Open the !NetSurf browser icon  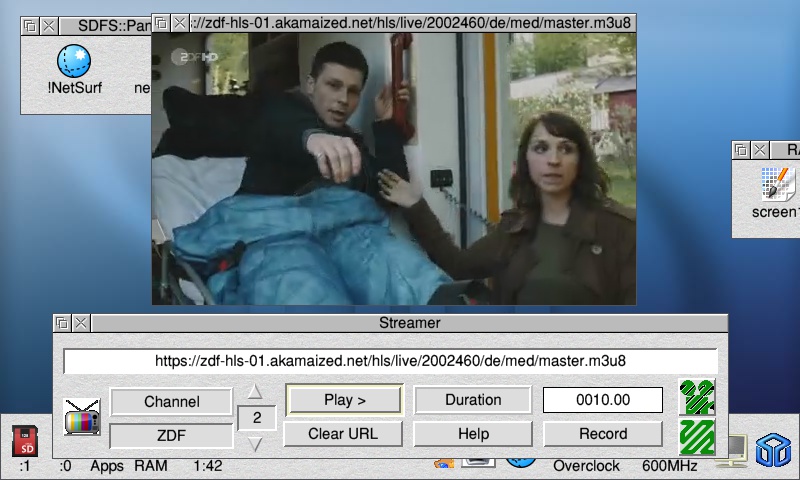point(74,62)
